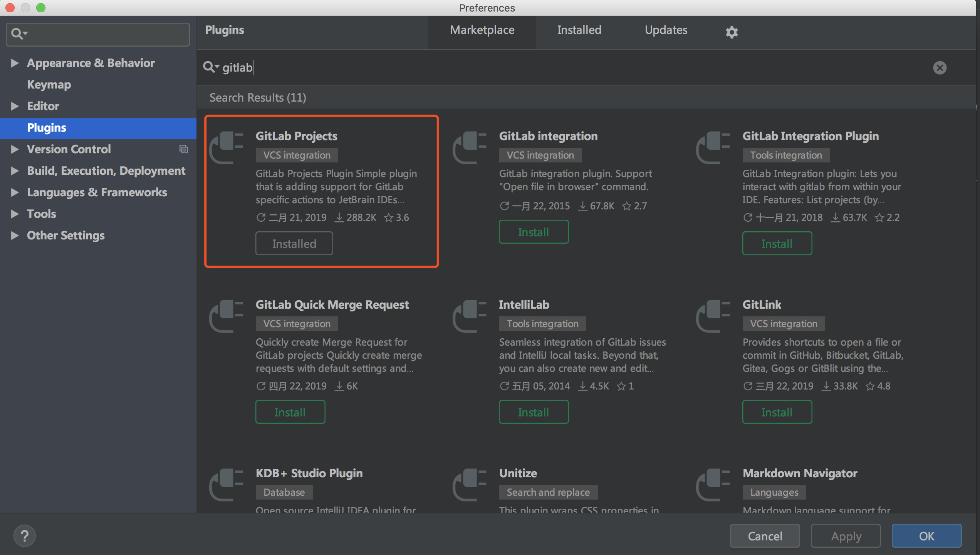Image resolution: width=980 pixels, height=555 pixels.
Task: Click the settings search magnifier icon
Action: [x=18, y=34]
